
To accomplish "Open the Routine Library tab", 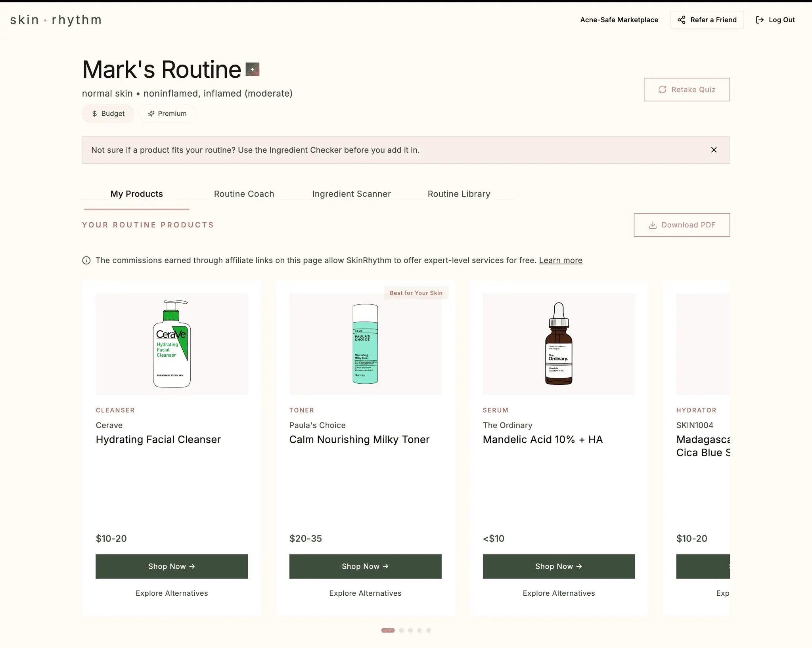I will [x=459, y=194].
